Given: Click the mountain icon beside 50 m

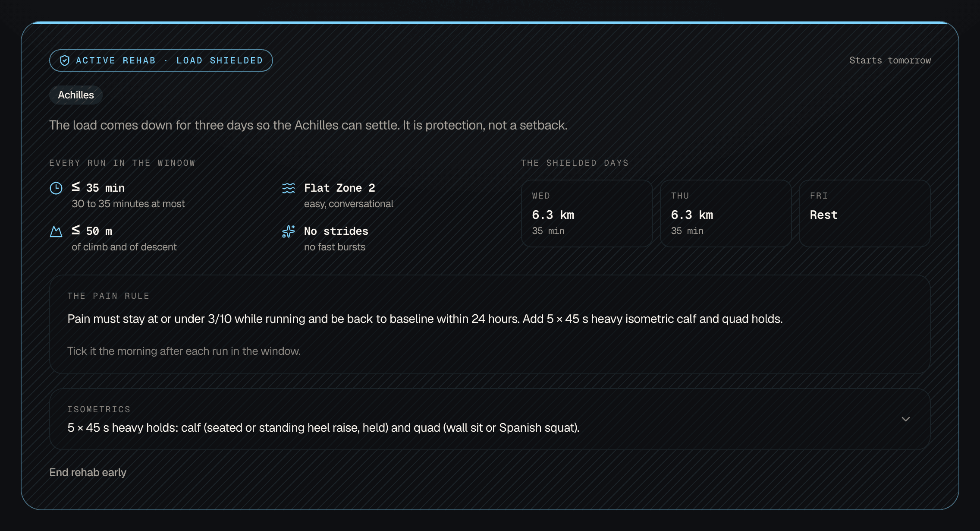Looking at the screenshot, I should pyautogui.click(x=56, y=231).
